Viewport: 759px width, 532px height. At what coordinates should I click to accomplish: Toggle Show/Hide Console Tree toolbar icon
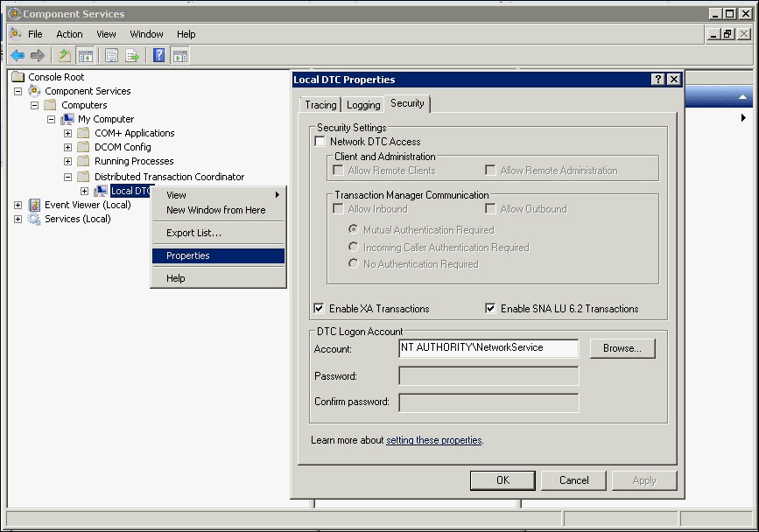tap(86, 56)
